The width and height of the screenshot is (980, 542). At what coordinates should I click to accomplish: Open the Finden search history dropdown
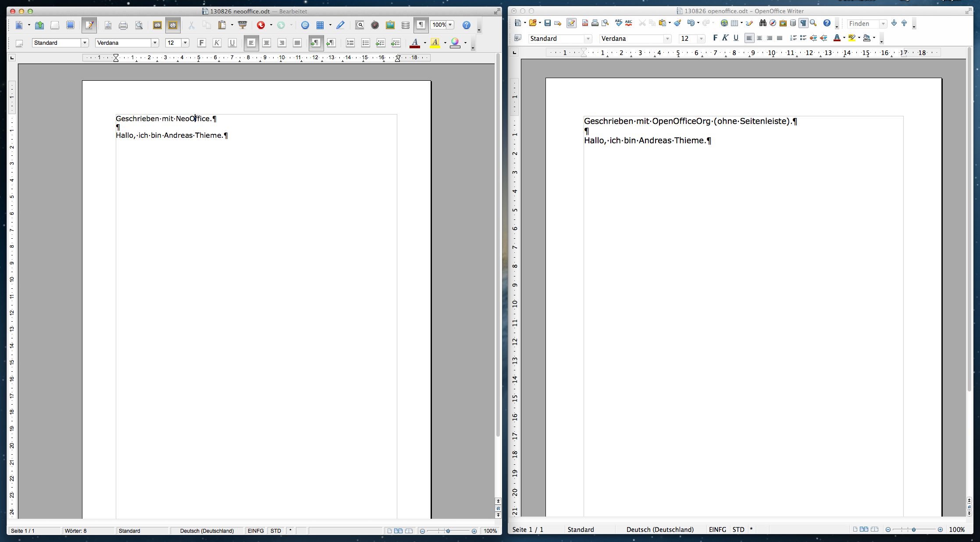pyautogui.click(x=883, y=24)
